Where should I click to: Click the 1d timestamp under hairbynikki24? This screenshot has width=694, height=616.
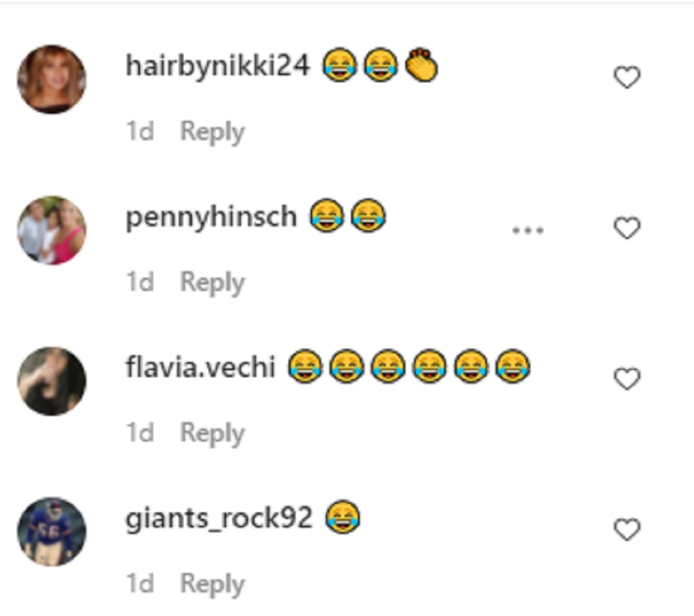tap(140, 132)
